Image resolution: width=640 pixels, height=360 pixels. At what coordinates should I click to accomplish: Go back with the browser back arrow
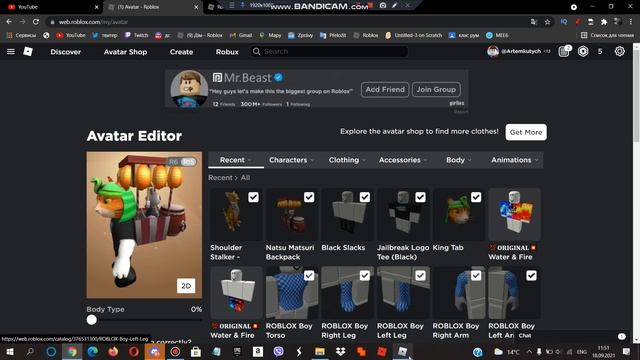click(x=9, y=22)
